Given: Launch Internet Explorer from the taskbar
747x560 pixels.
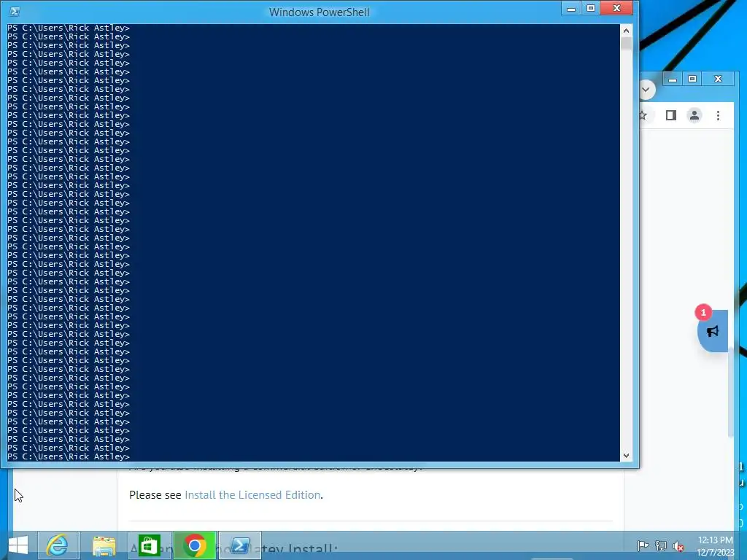Looking at the screenshot, I should pos(57,545).
